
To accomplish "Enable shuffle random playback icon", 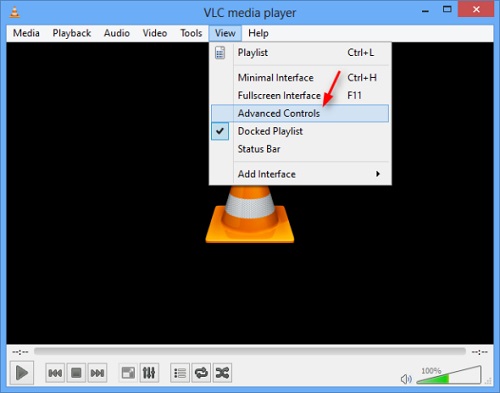I will click(x=222, y=373).
